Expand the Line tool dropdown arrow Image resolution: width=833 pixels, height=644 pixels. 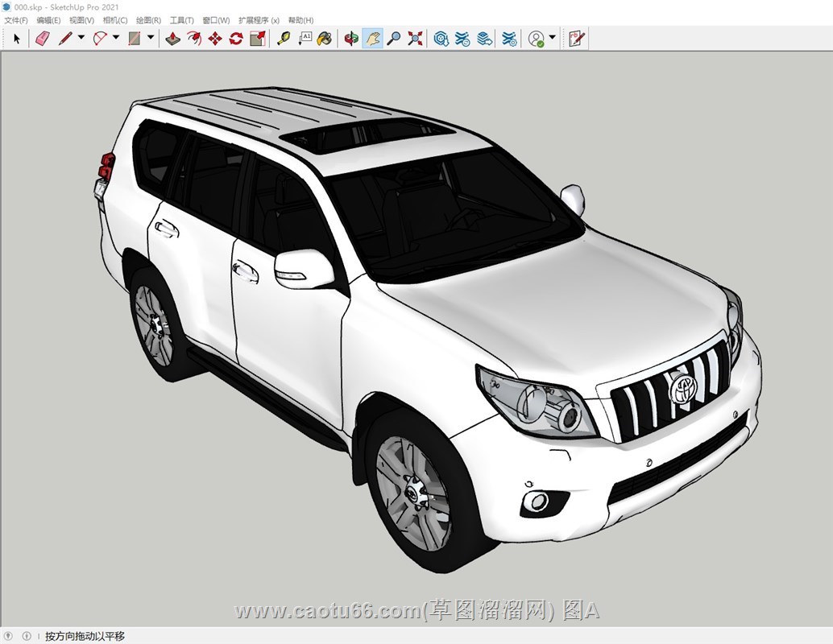point(81,38)
